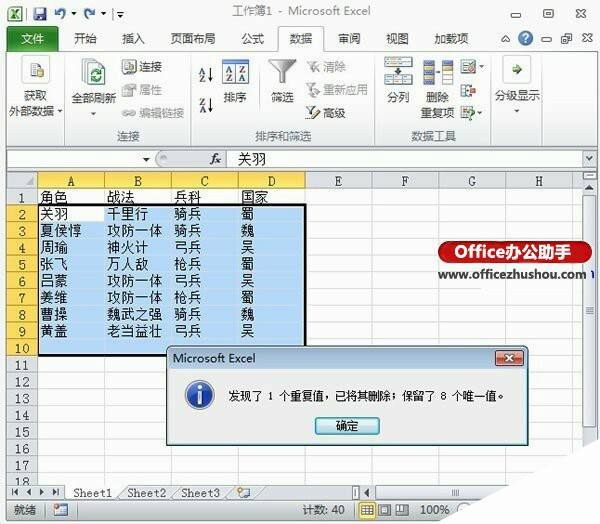Click the blue Help question mark icon
Screen dimensions: 600x524
[x=525, y=38]
